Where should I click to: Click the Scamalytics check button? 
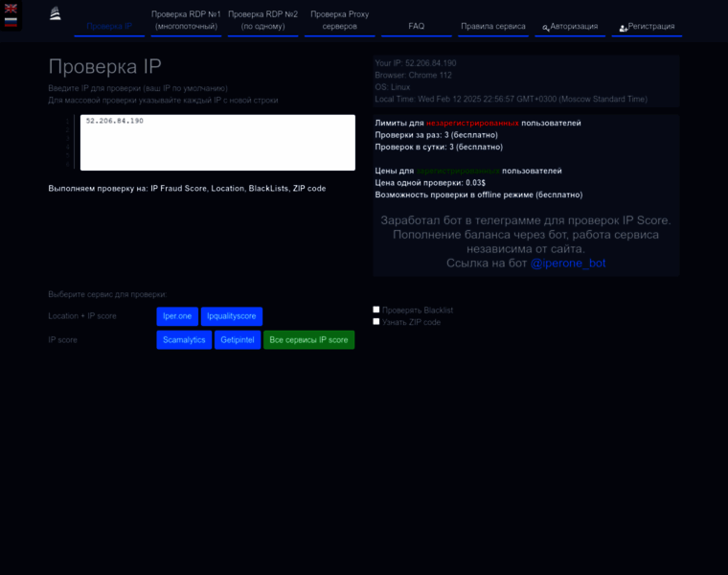(184, 340)
